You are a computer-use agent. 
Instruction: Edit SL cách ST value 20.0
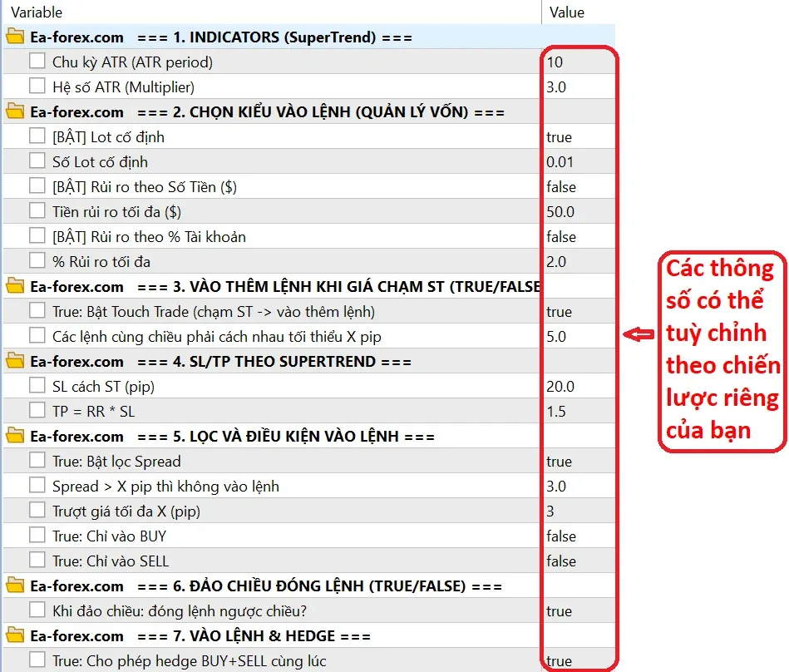point(578,386)
